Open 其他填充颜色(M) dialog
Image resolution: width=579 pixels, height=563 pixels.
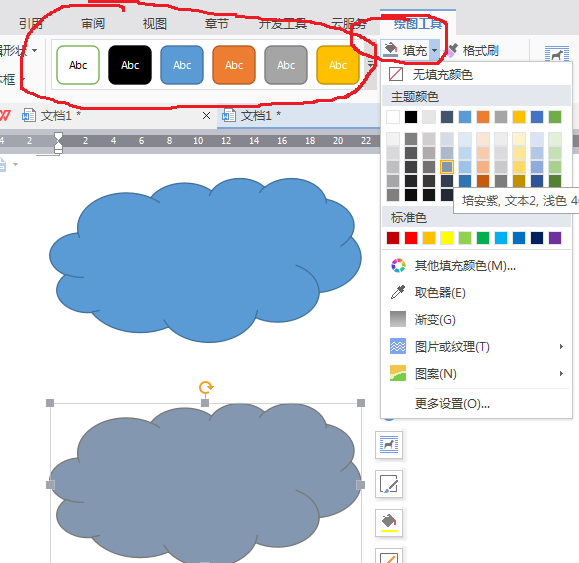click(x=476, y=265)
